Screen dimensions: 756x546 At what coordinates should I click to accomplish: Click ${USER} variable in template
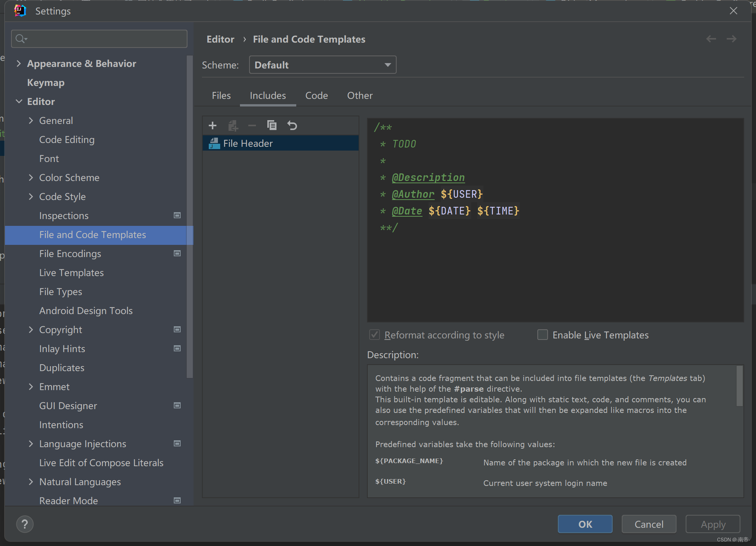462,194
